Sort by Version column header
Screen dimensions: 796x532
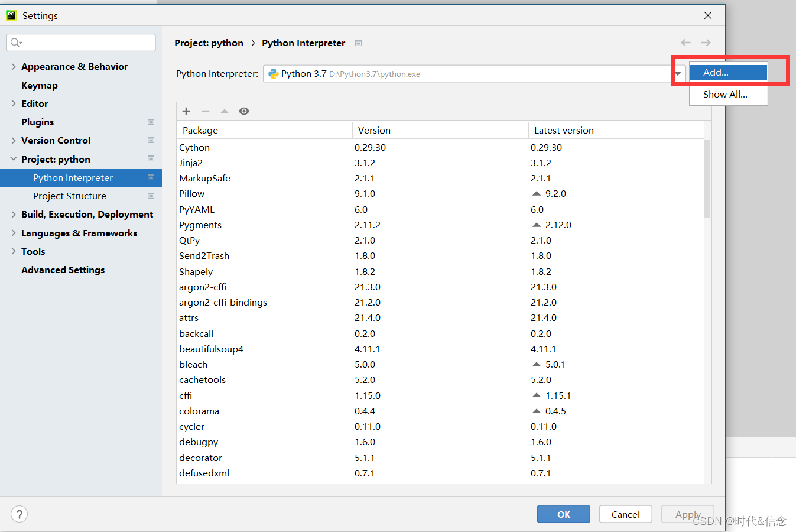tap(440, 130)
